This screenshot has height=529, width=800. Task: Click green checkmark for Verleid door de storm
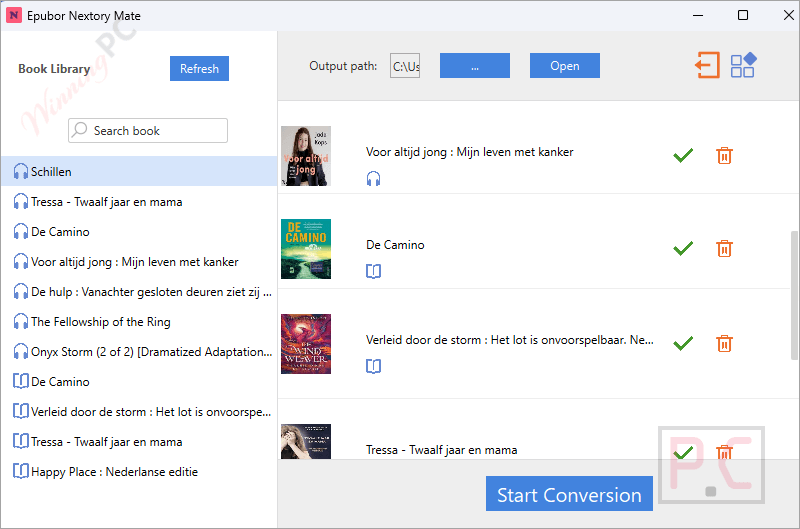pos(683,343)
